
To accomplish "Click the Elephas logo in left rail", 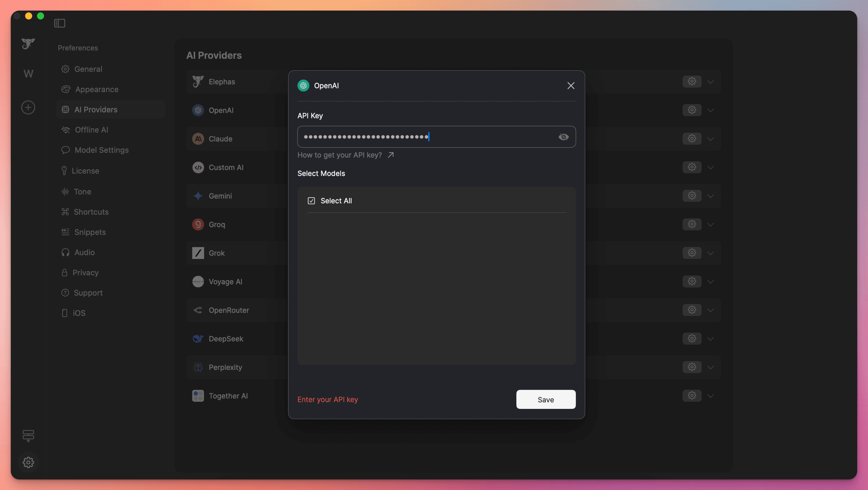I will point(28,44).
